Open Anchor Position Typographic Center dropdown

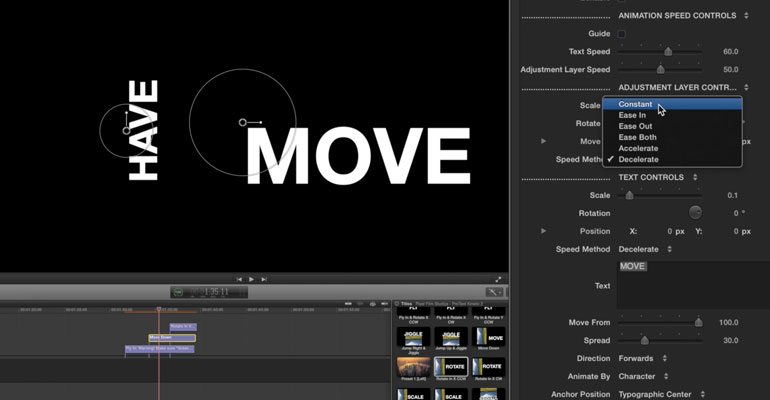tap(662, 394)
